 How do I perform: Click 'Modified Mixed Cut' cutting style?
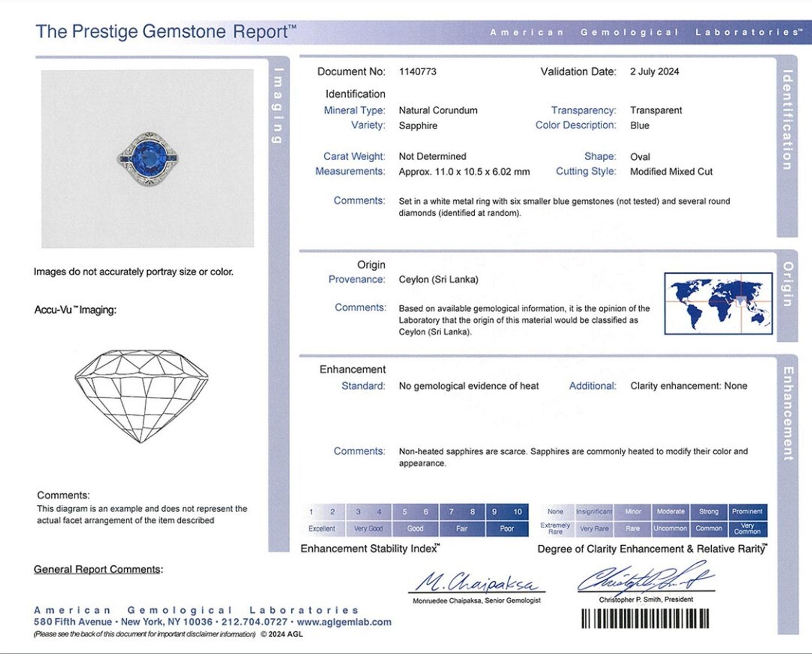[671, 171]
